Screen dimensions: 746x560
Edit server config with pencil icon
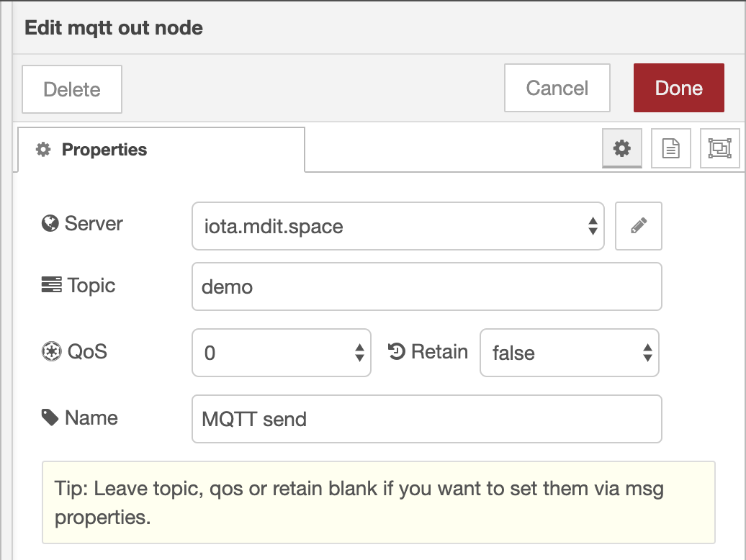pos(639,226)
